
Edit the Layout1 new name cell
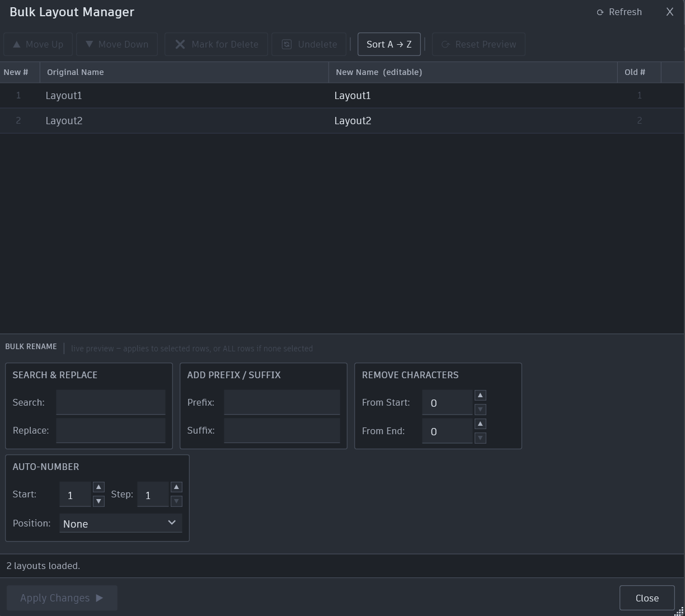(x=473, y=96)
